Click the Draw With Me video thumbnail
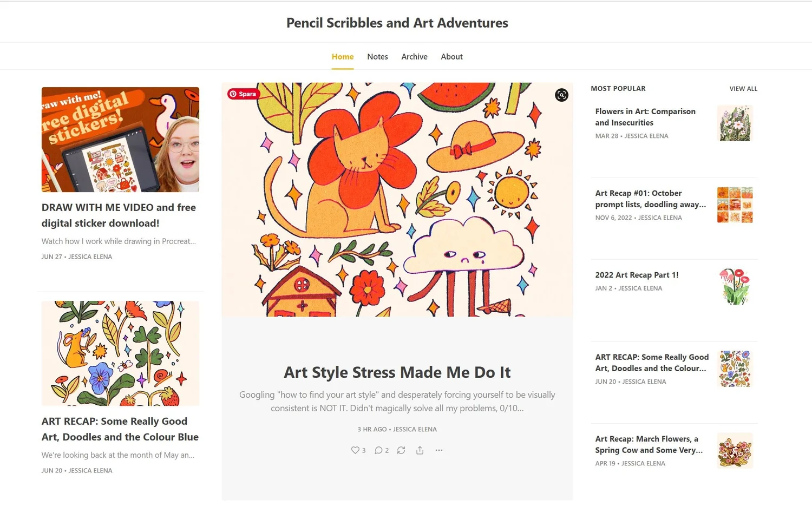This screenshot has height=513, width=812. [x=120, y=140]
